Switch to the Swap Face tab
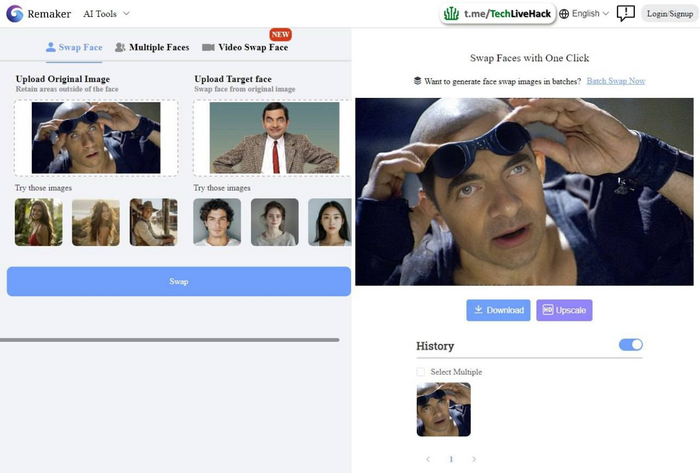 [x=74, y=47]
